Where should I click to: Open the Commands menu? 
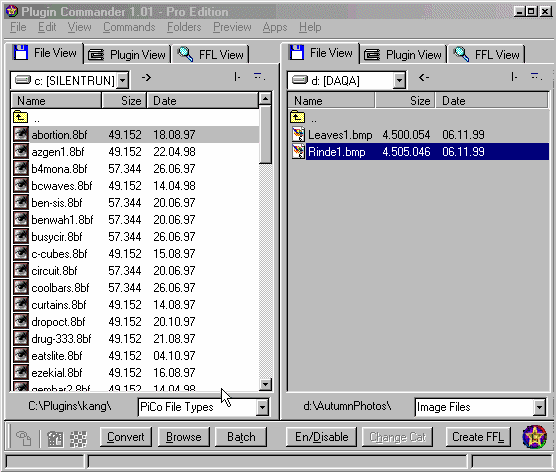point(129,27)
